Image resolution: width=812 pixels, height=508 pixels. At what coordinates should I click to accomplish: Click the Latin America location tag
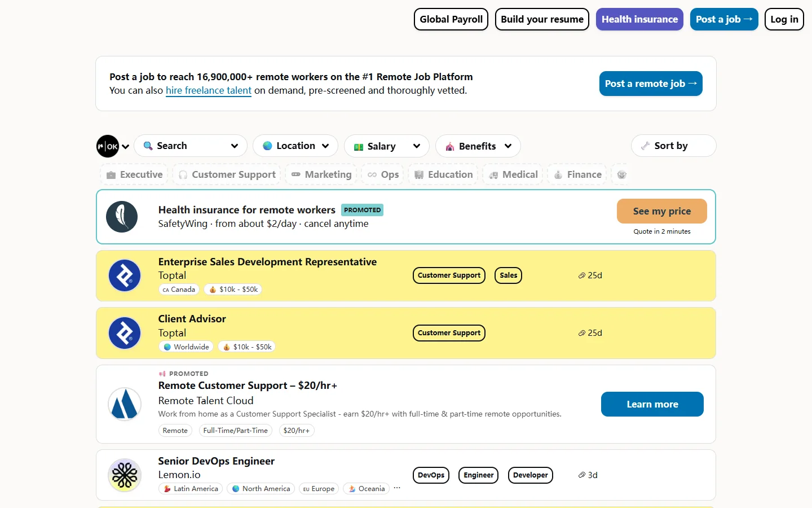(x=191, y=489)
